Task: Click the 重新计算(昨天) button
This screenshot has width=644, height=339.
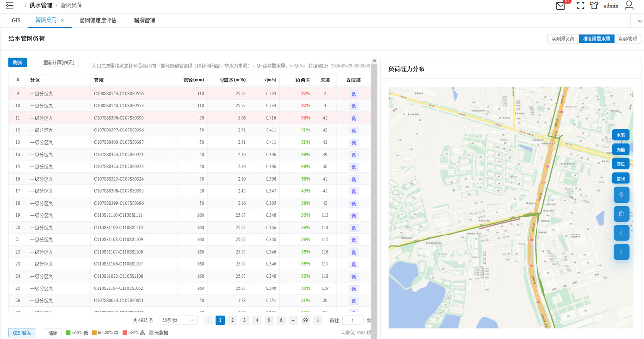Action: tap(59, 62)
